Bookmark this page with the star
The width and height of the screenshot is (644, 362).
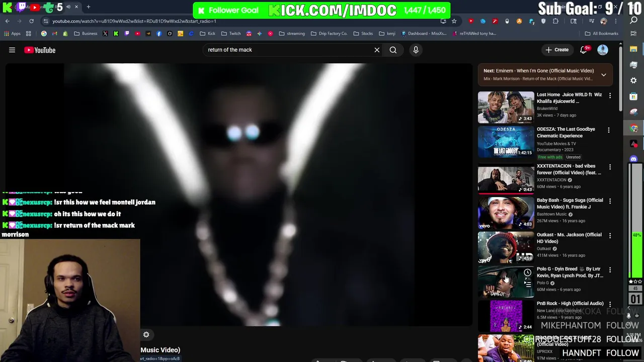454,21
